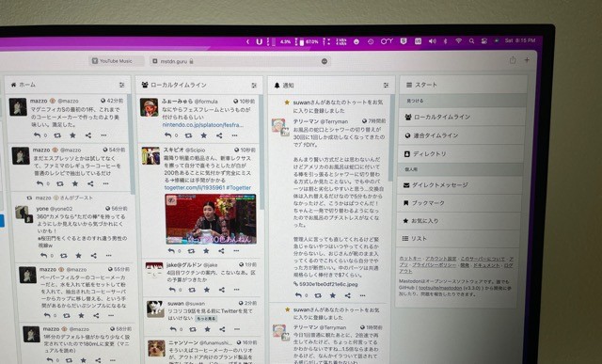Screen dimensions: 602x364
Task: View the TV screenshot image in スキピオ's post
Action: tap(211, 219)
